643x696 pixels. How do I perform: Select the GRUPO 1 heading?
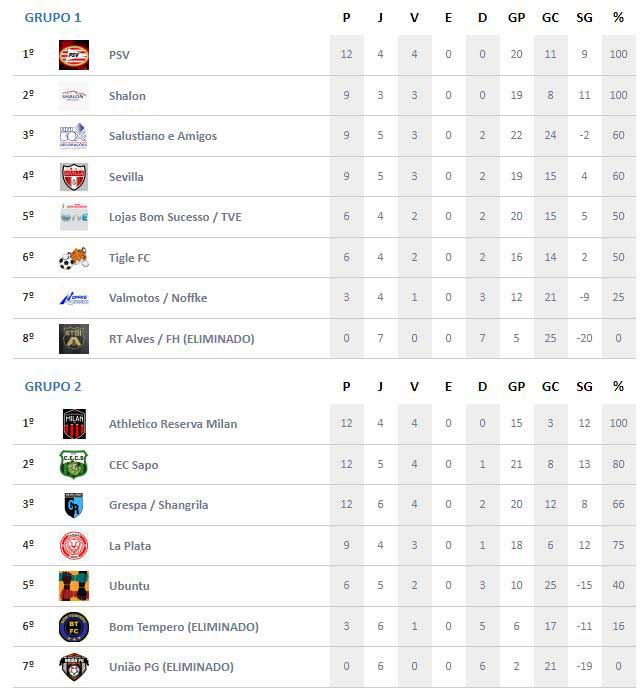coord(53,18)
